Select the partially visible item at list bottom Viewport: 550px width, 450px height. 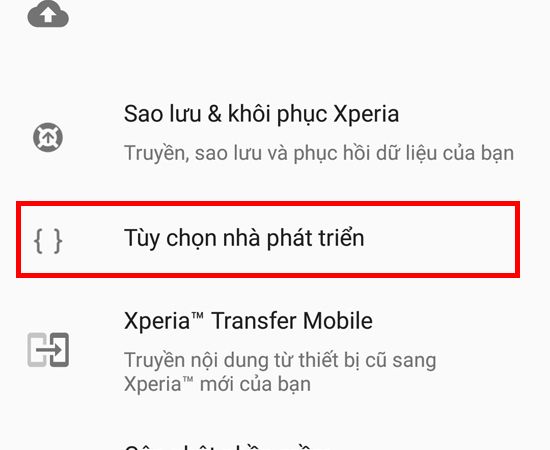[275, 445]
